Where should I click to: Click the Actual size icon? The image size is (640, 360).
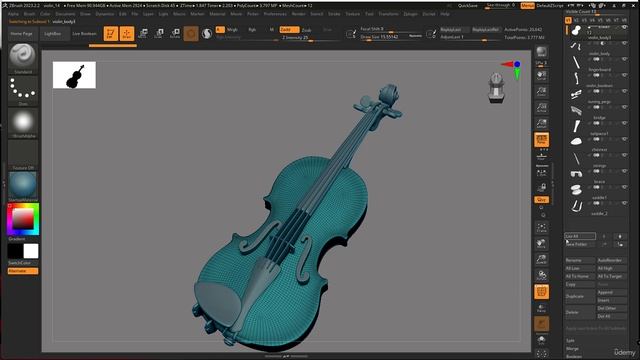[542, 108]
